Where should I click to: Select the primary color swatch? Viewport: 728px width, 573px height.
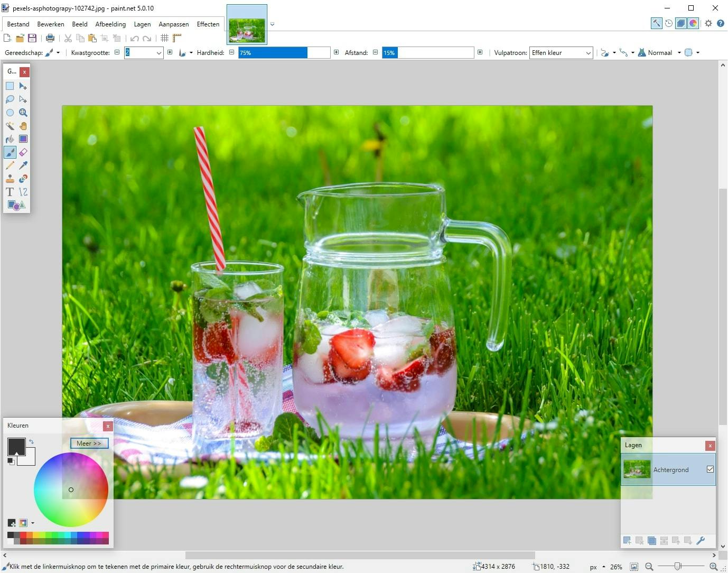pos(16,447)
